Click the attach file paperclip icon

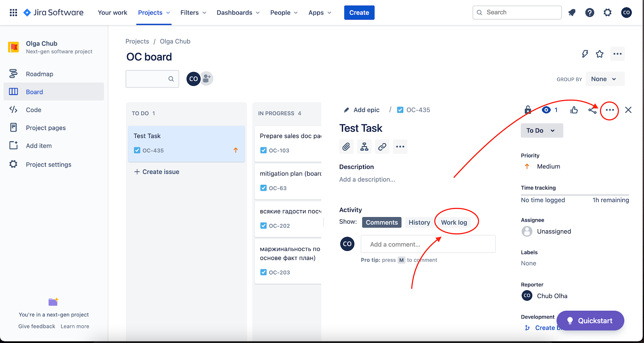point(346,147)
